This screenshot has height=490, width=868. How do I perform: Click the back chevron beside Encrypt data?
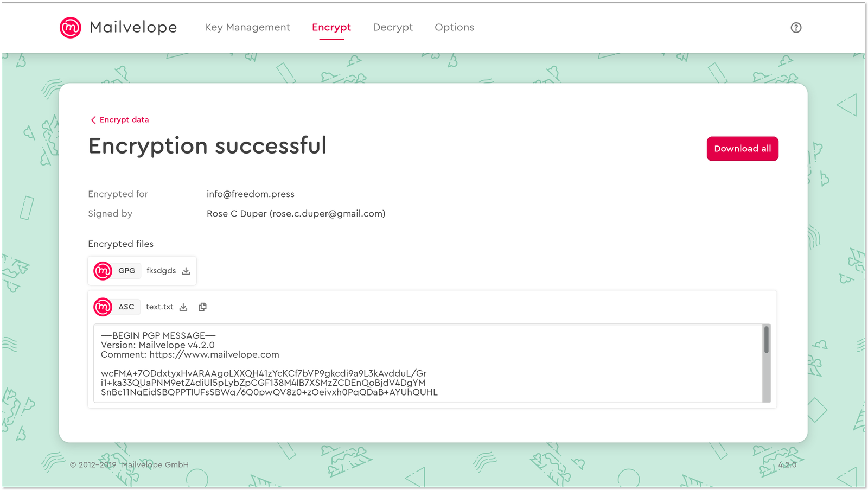click(93, 119)
